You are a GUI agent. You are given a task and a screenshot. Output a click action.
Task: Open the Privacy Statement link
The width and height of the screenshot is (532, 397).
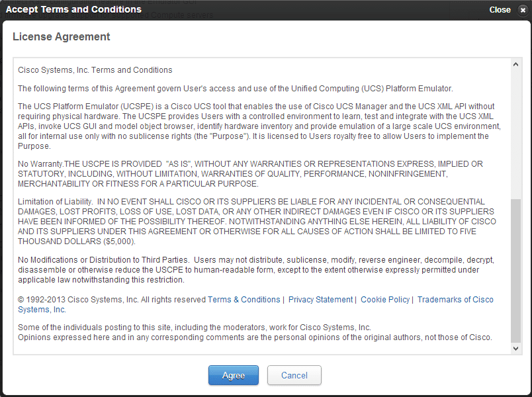[x=320, y=300]
